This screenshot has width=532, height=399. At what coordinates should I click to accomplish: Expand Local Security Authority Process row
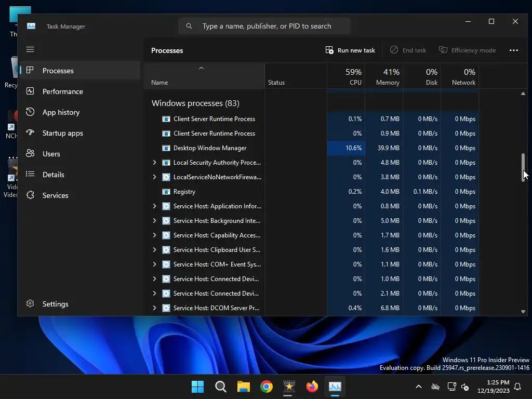pos(154,163)
